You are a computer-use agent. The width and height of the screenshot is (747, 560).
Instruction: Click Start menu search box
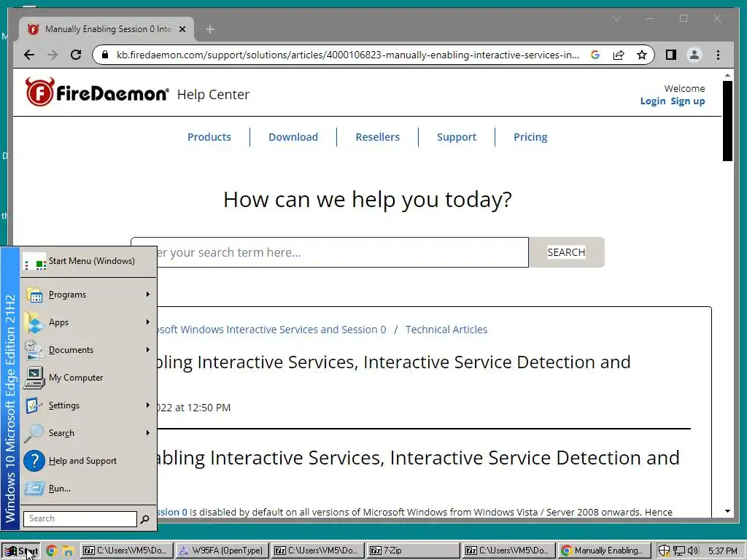pyautogui.click(x=80, y=518)
